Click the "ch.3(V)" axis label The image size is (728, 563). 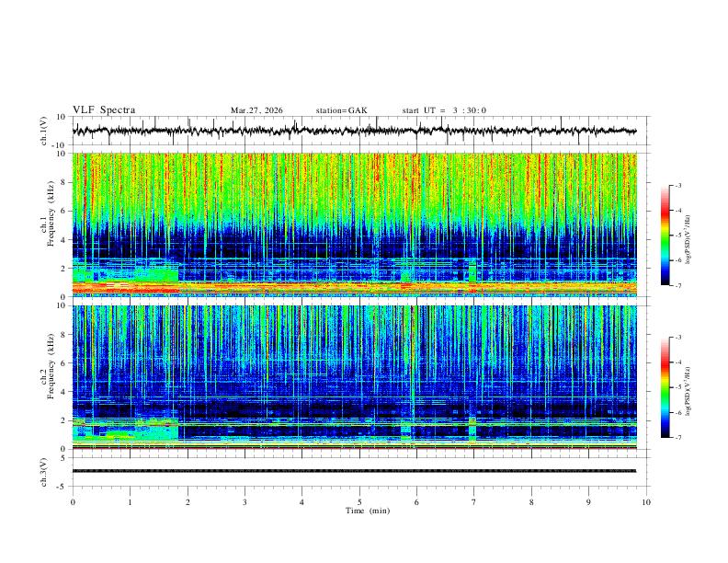pos(44,472)
